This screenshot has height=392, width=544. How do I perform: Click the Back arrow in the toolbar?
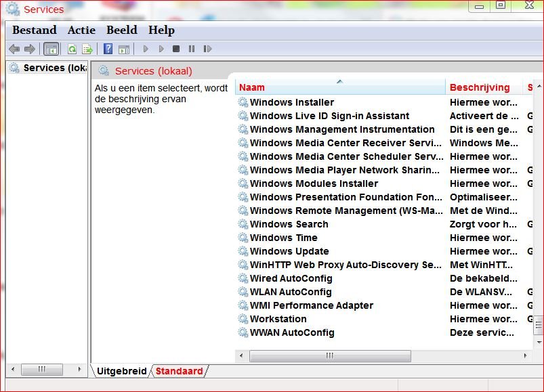click(x=14, y=49)
